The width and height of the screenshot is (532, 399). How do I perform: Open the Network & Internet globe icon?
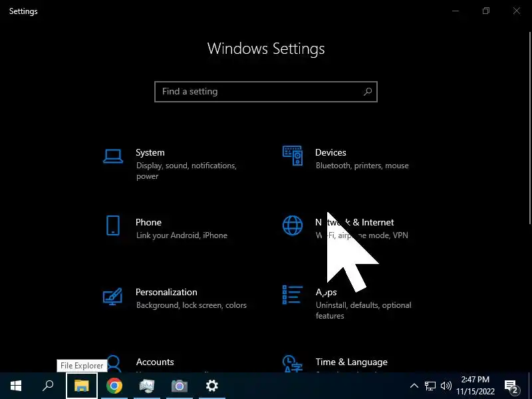click(x=293, y=225)
